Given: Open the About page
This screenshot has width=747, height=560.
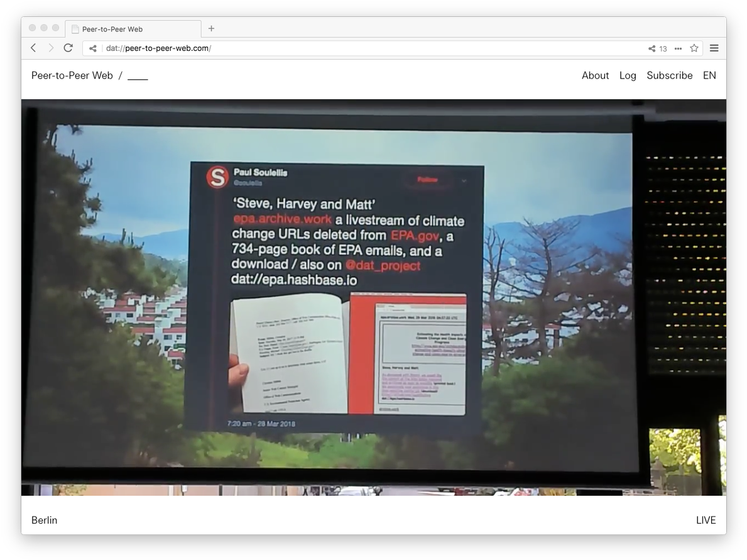Looking at the screenshot, I should coord(595,75).
